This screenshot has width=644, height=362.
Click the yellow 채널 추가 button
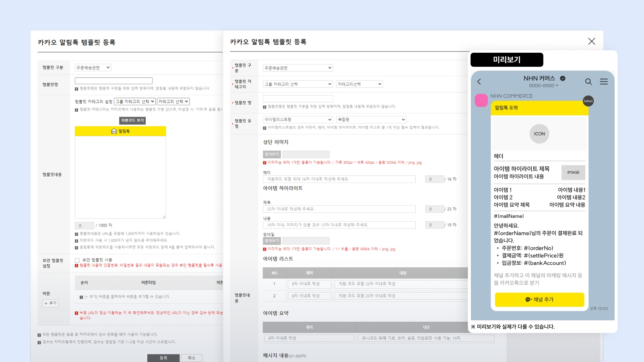coord(539,300)
